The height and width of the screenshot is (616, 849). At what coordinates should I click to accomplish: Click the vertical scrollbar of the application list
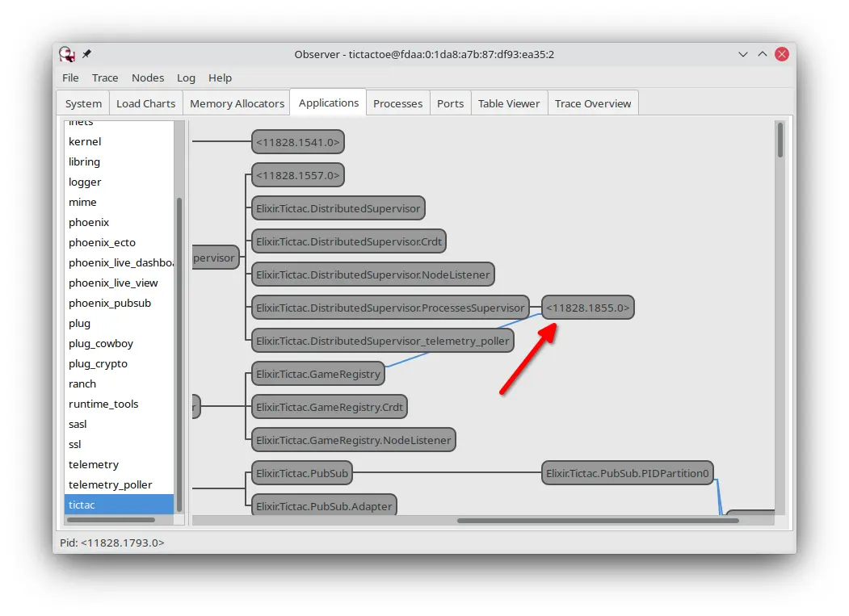click(x=179, y=354)
